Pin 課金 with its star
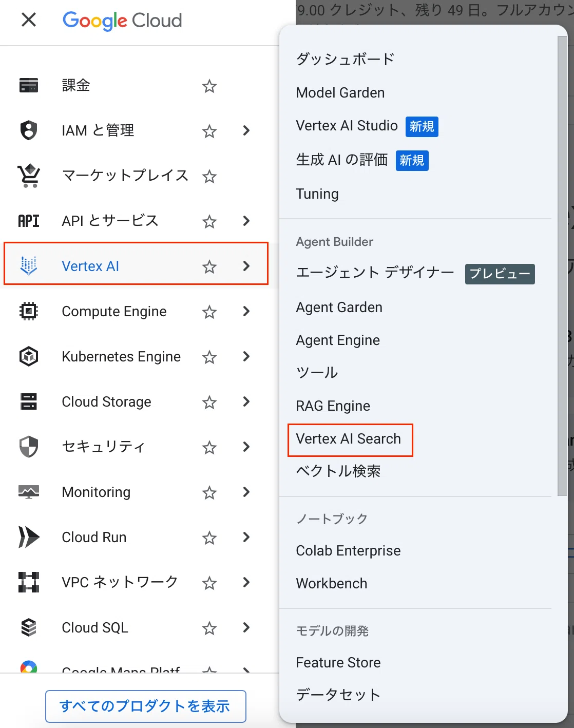This screenshot has width=574, height=728. (x=209, y=86)
